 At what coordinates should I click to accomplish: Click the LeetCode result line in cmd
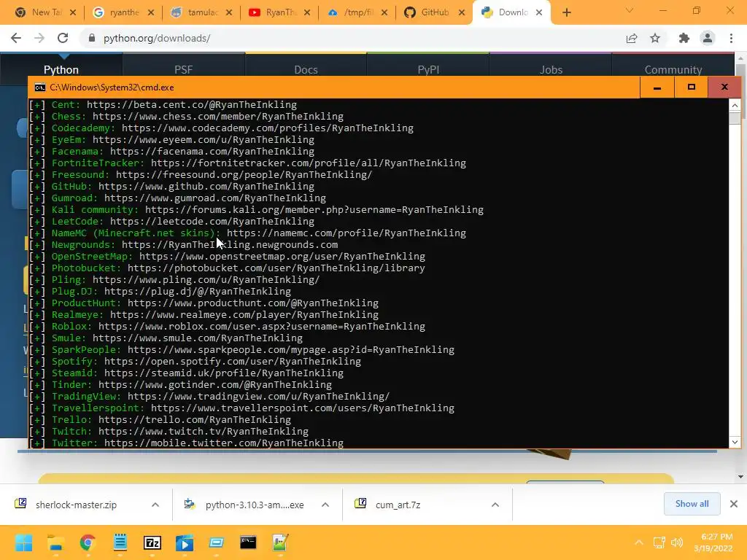(172, 221)
